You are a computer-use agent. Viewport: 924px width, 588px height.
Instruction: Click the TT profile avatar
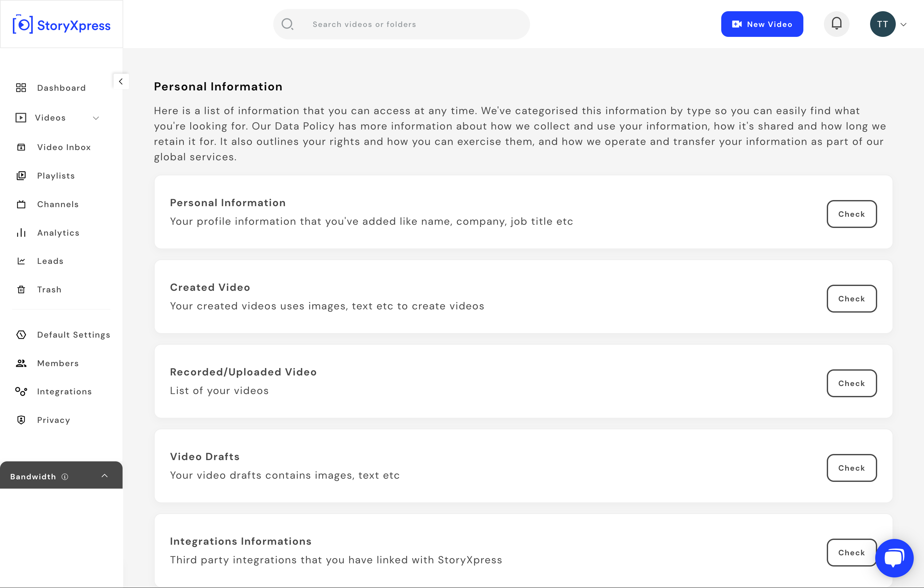pyautogui.click(x=883, y=24)
